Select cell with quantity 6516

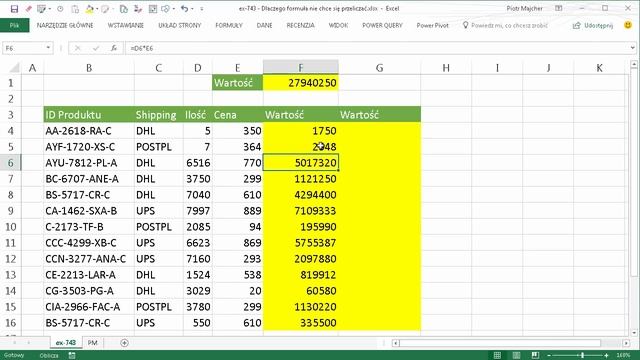(x=198, y=163)
